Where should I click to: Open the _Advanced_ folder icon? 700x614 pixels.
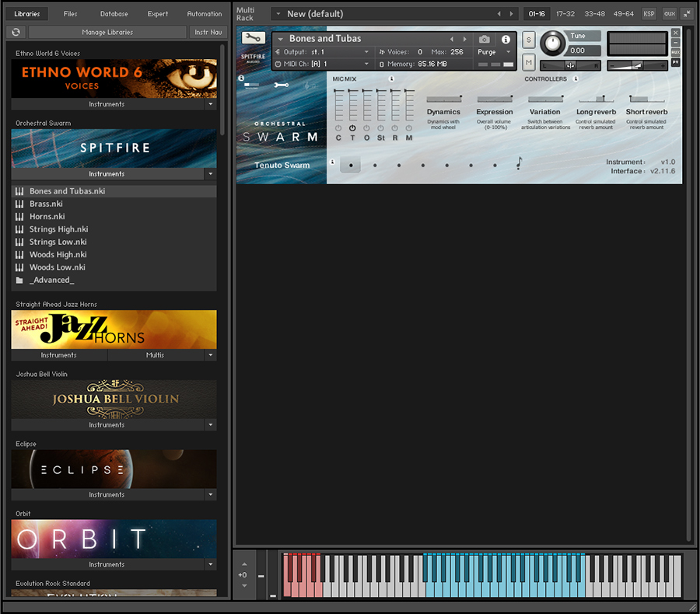tap(19, 281)
